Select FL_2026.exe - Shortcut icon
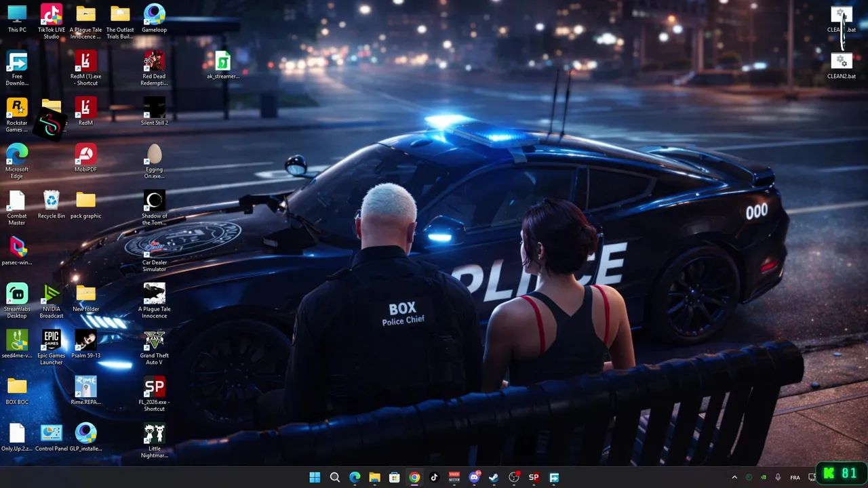This screenshot has width=868, height=488. (x=154, y=394)
